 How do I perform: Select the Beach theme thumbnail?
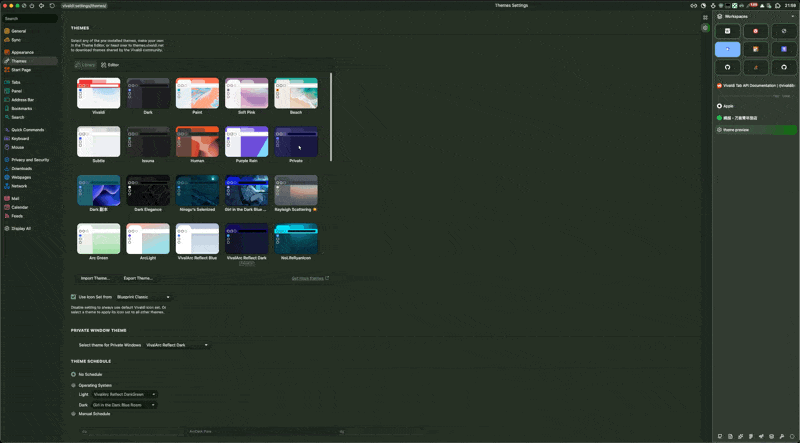(296, 93)
